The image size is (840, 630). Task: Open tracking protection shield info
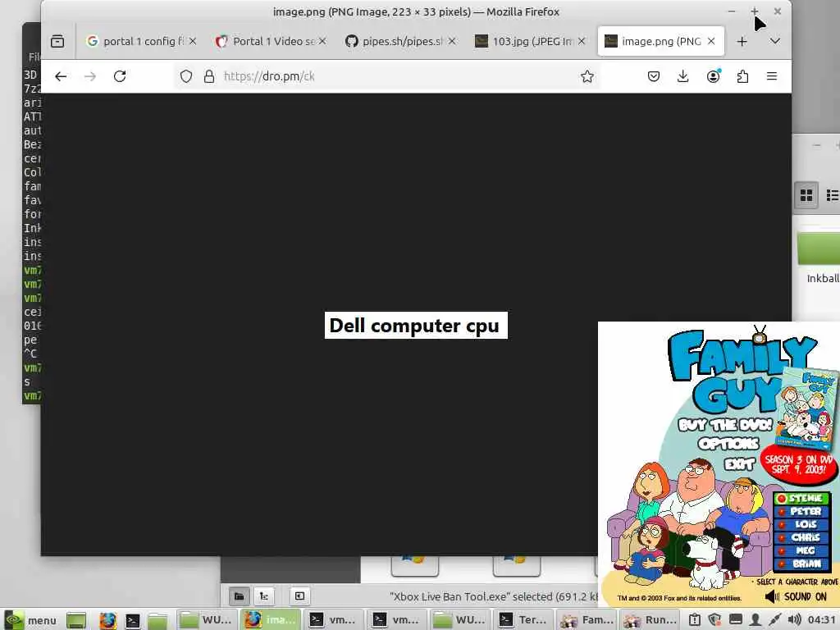(x=186, y=76)
